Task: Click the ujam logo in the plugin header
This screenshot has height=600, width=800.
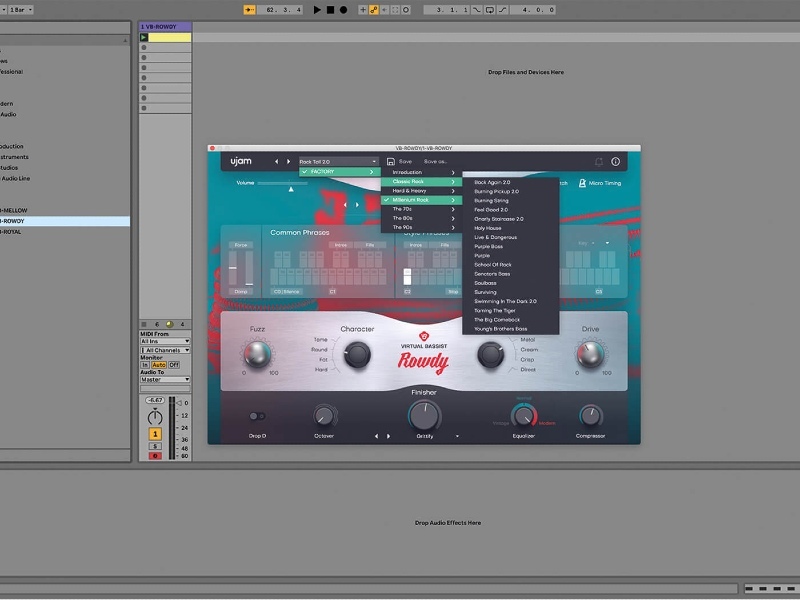Action: click(x=241, y=161)
